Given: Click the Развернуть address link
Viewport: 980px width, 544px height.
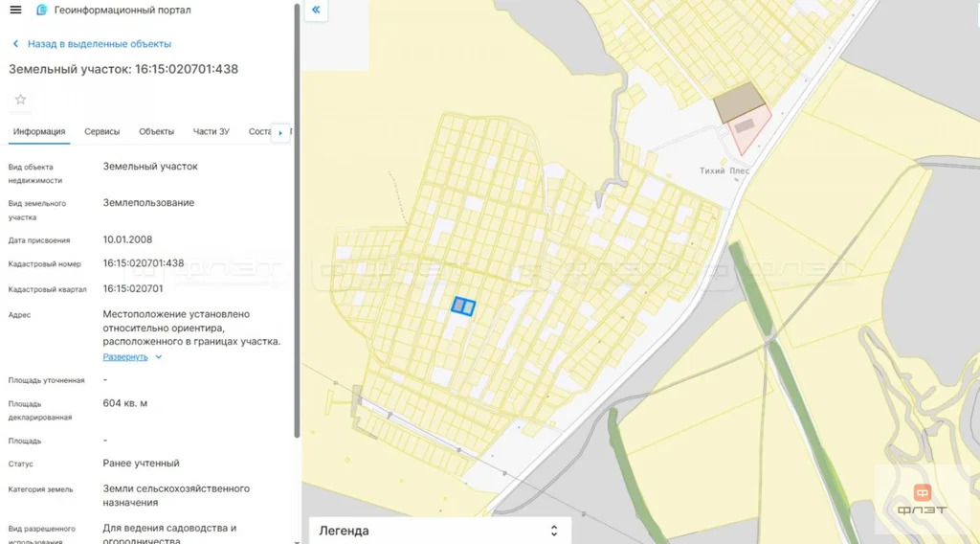Looking at the screenshot, I should pos(125,357).
